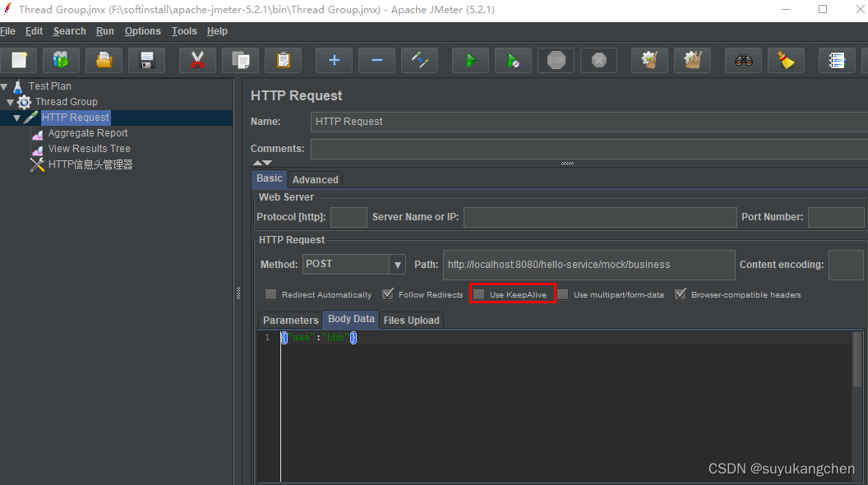The image size is (868, 485).
Task: Select Thread Group in the tree
Action: (67, 102)
